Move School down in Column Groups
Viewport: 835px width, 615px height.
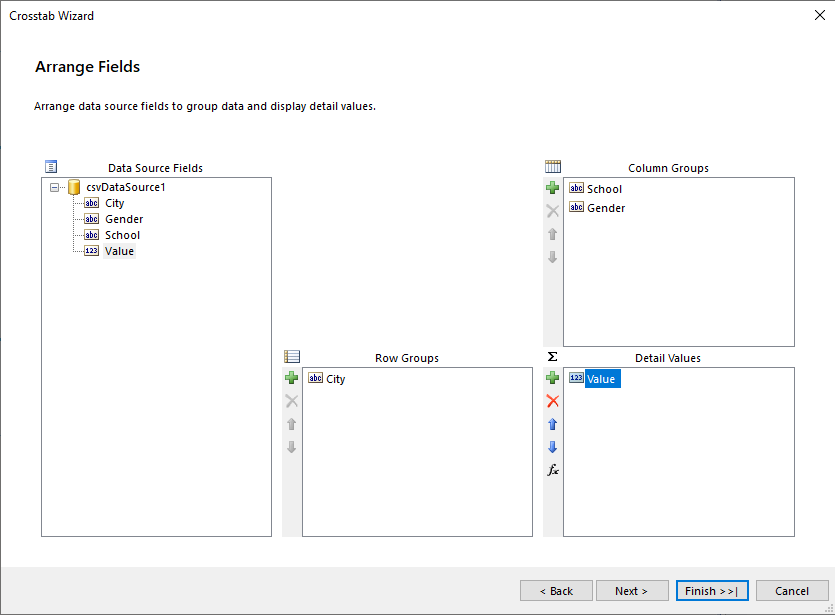coord(552,257)
